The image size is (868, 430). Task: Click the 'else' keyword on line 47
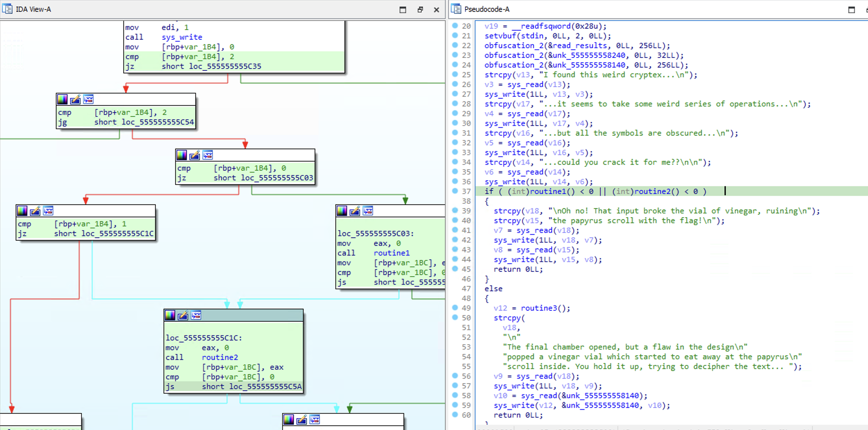coord(493,289)
